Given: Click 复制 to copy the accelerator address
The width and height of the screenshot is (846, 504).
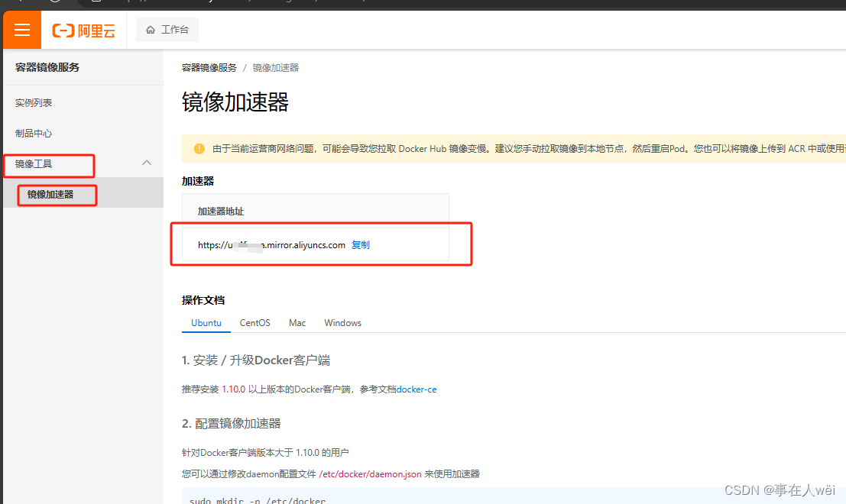Looking at the screenshot, I should (360, 244).
